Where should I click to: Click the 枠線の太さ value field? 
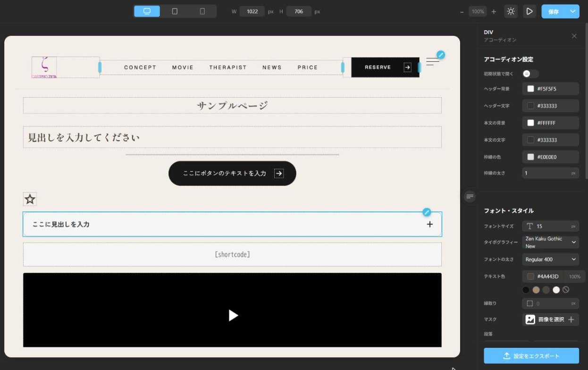pyautogui.click(x=551, y=173)
